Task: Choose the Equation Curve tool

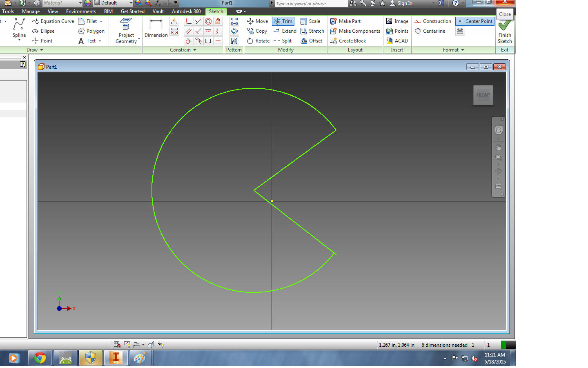Action: 53,21
